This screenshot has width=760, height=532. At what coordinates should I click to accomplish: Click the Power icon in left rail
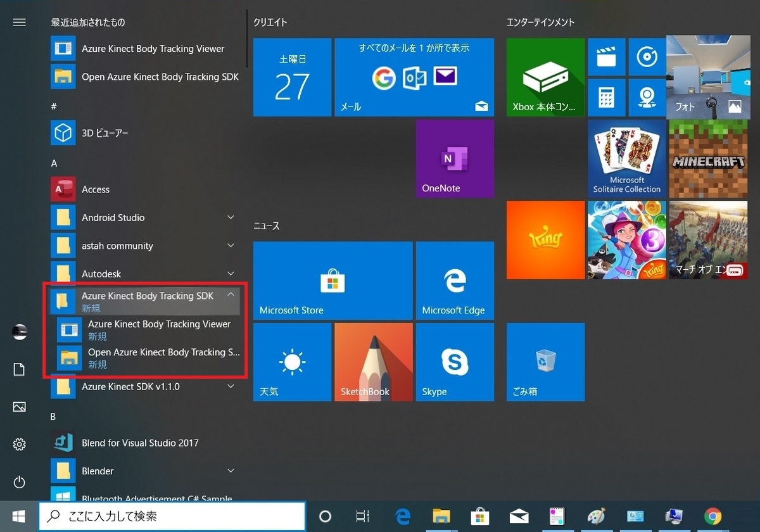point(19,483)
